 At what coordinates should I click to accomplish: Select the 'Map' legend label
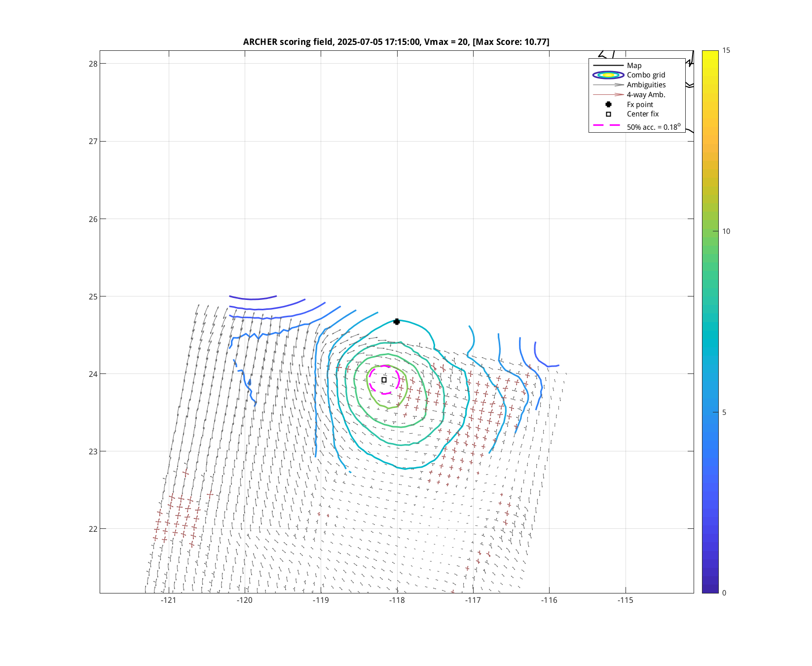pos(634,66)
